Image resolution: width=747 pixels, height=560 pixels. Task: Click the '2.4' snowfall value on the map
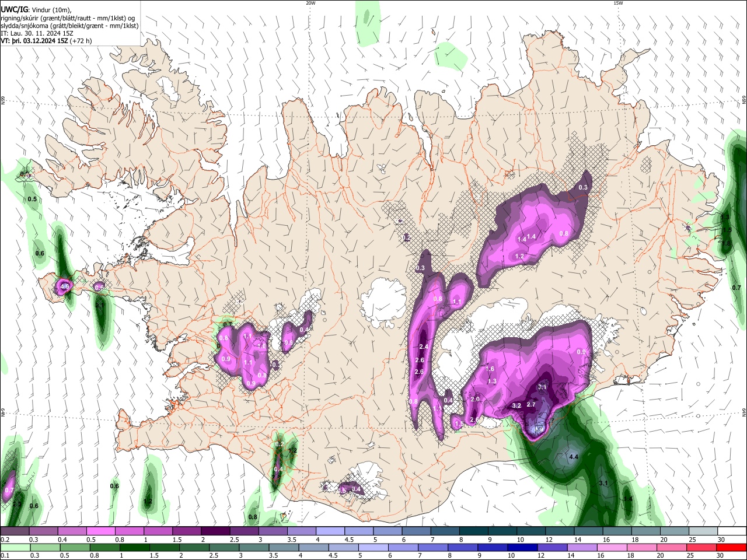(x=424, y=347)
